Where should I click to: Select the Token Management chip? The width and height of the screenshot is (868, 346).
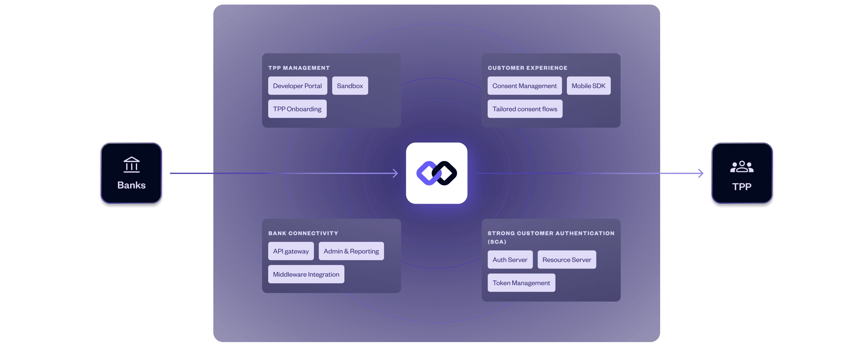pos(521,283)
